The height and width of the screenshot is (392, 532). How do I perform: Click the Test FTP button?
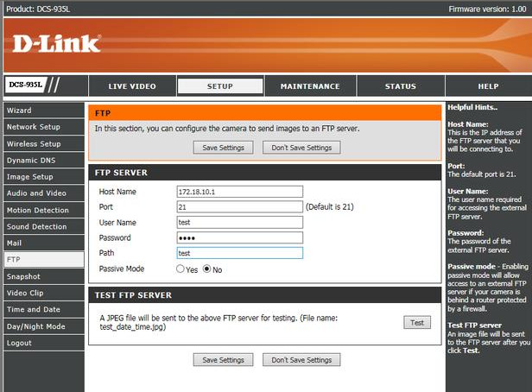[417, 322]
